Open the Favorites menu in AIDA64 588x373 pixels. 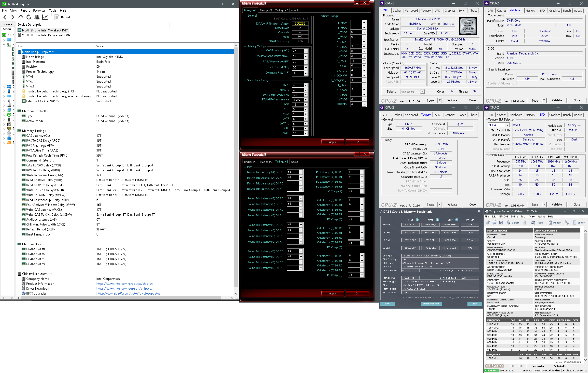(39, 10)
